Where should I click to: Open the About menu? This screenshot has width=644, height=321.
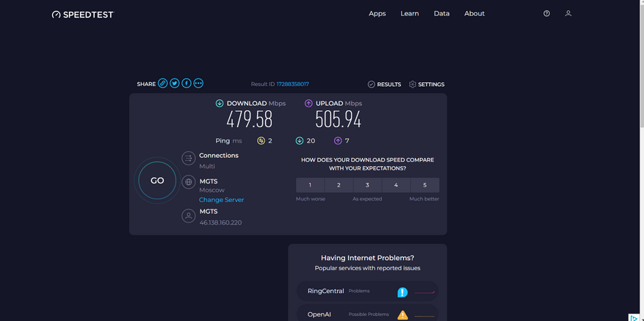474,13
